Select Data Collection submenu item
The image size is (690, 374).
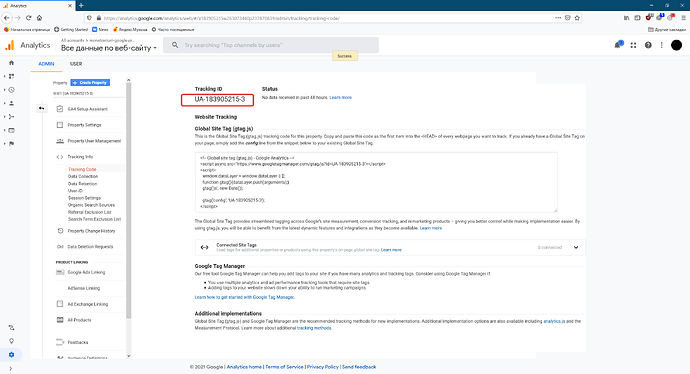[83, 176]
